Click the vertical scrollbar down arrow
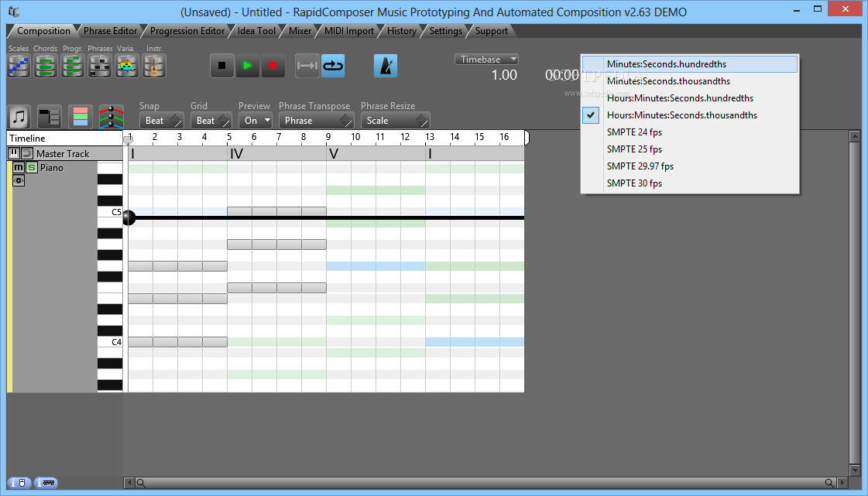 click(x=855, y=470)
